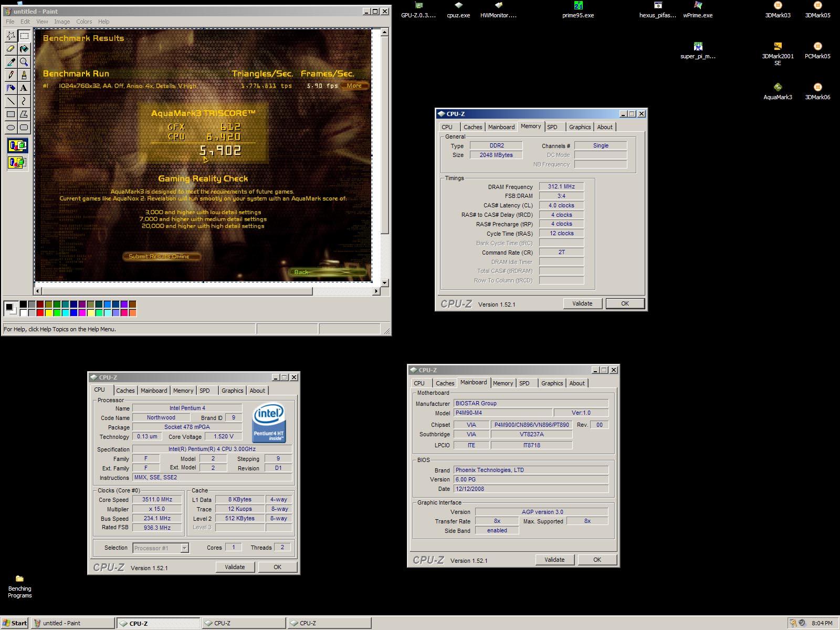Select the AquaMark3 desktop shortcut
The width and height of the screenshot is (840, 630).
778,91
